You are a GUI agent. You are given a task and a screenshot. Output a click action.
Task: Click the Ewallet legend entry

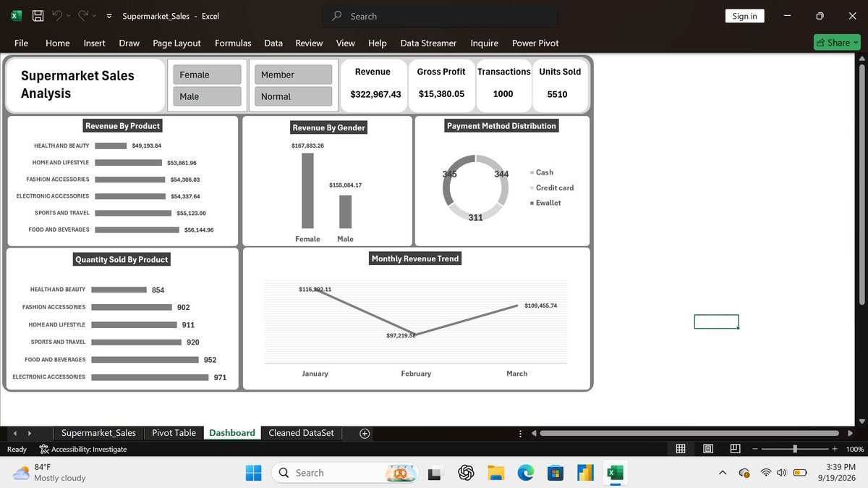pyautogui.click(x=546, y=203)
